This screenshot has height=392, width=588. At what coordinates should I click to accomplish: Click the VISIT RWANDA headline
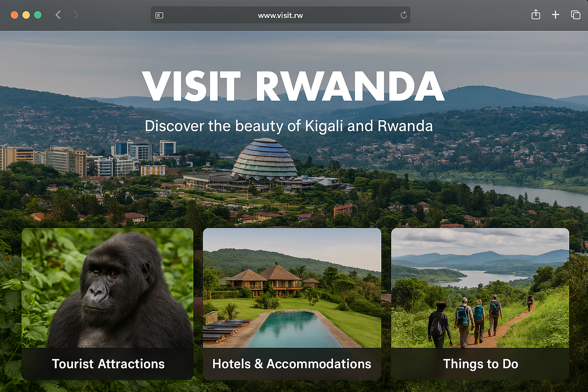pos(293,86)
